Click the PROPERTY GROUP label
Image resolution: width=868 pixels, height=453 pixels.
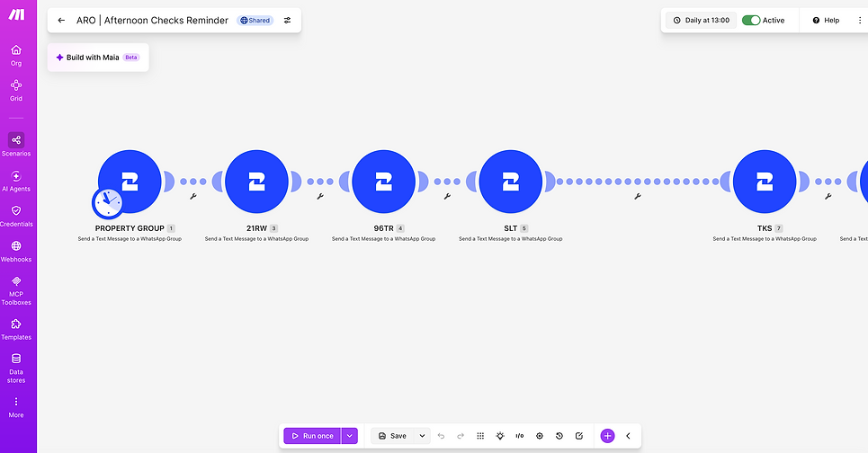point(130,228)
